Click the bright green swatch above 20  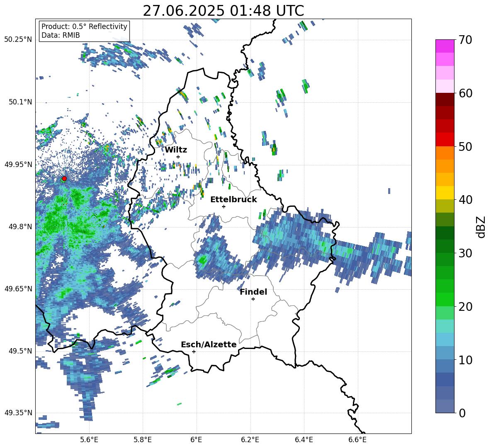(445, 299)
